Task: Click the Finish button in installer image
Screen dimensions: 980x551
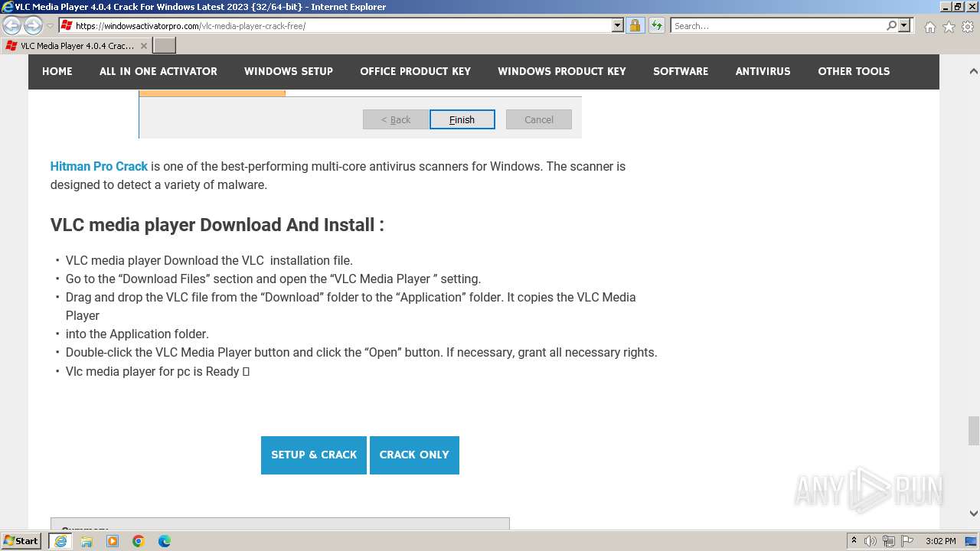Action: (x=462, y=119)
